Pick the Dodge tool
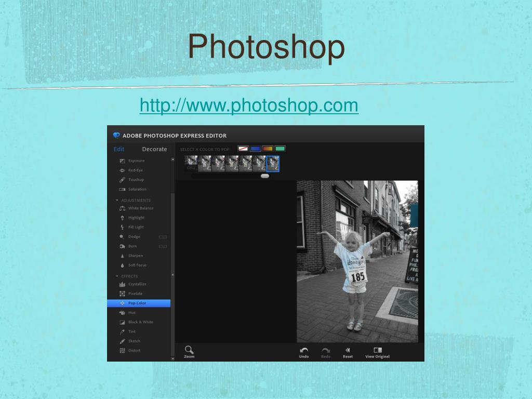The width and height of the screenshot is (532, 399). tap(130, 237)
